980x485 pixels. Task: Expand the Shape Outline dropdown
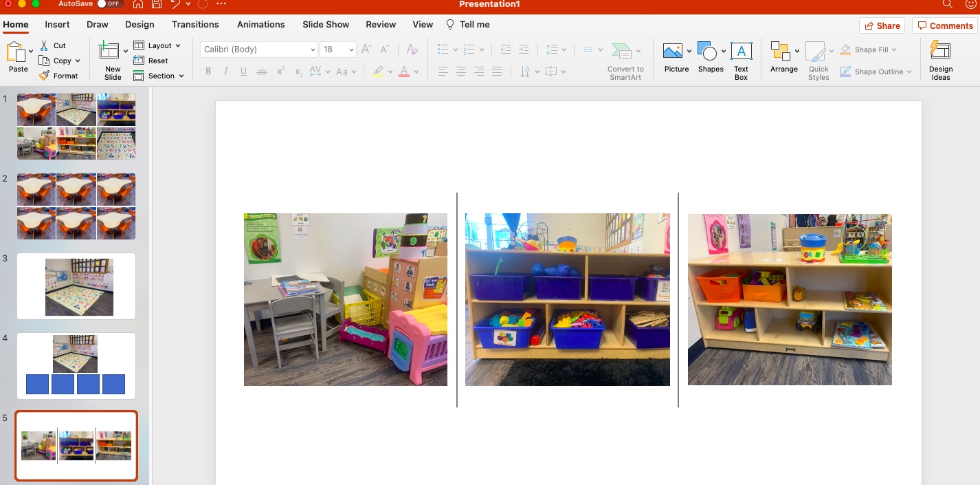(x=909, y=71)
